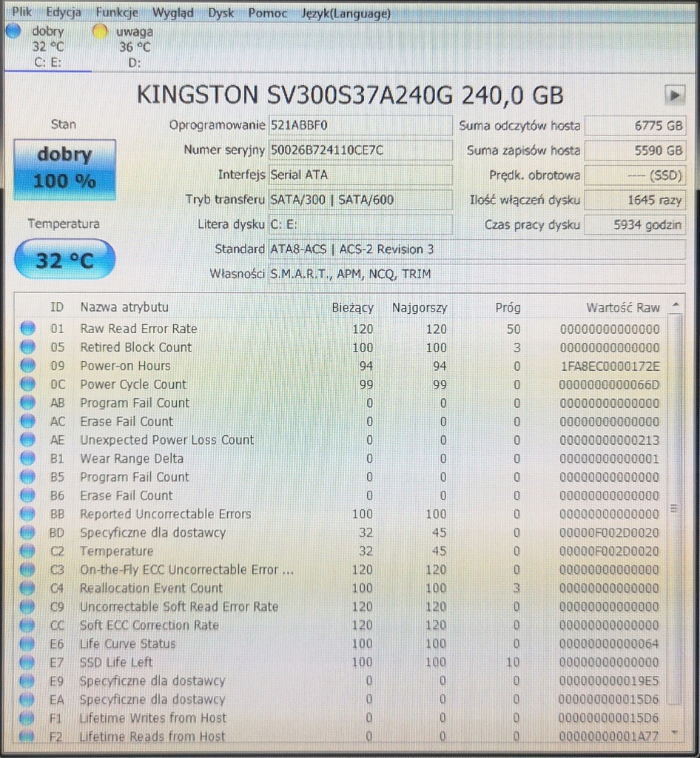Image resolution: width=700 pixels, height=758 pixels.
Task: Click the Litera dysku field C: E:
Action: pos(360,224)
